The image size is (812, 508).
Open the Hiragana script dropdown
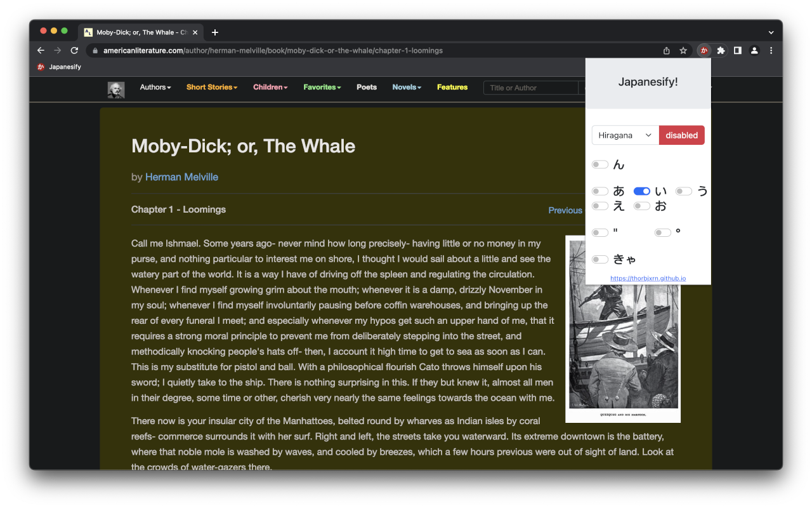(625, 135)
